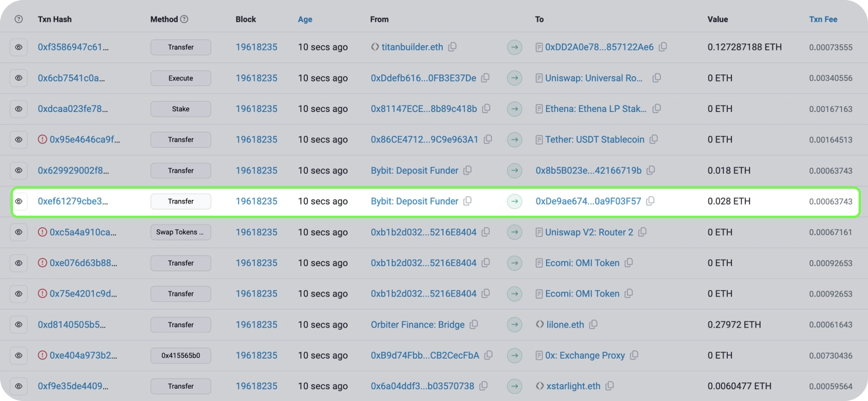The width and height of the screenshot is (868, 401).
Task: Open block 19618235 in the Stake row
Action: [x=256, y=109]
